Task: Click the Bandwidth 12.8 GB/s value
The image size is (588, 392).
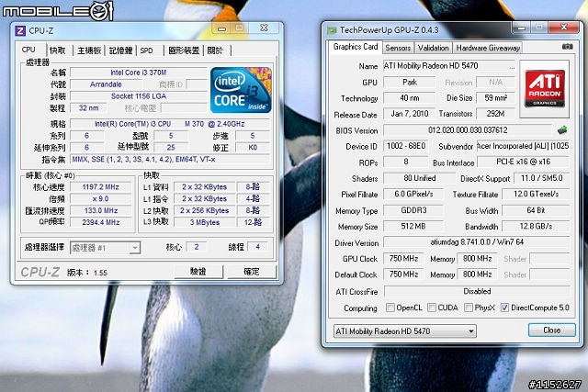Action: coord(536,226)
